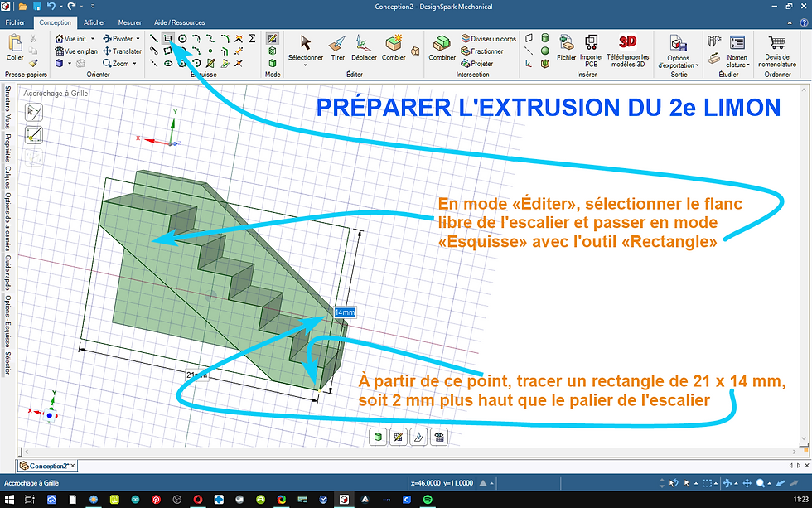Toggle 3D mode on the viewport mini-toolbar

378,437
